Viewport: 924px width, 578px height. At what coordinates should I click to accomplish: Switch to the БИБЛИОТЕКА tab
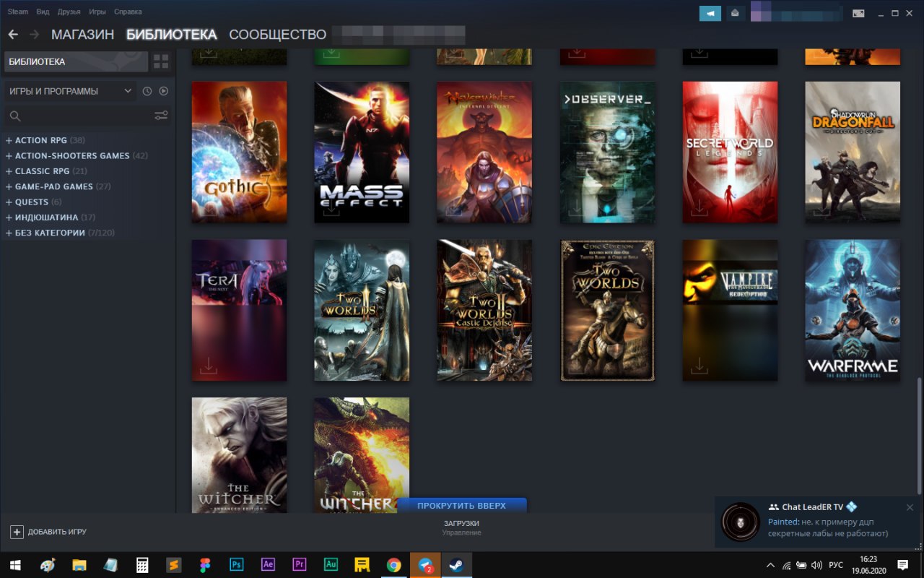pyautogui.click(x=171, y=34)
